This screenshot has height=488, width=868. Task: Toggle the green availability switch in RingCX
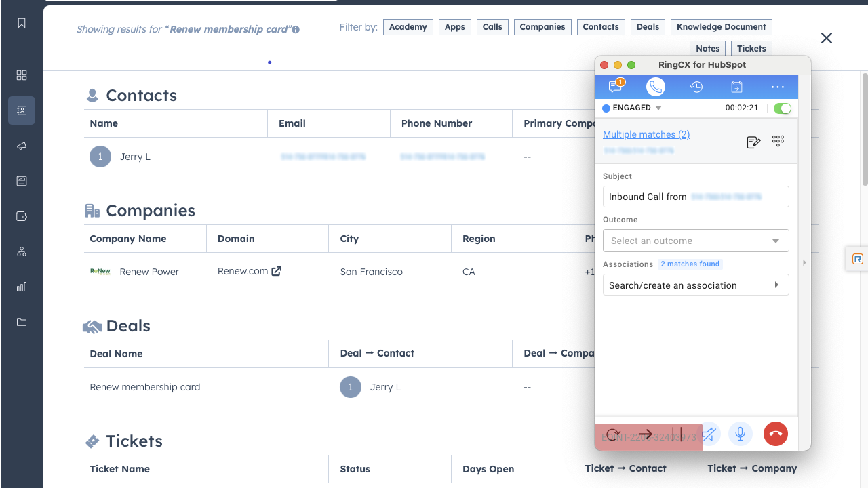point(782,108)
